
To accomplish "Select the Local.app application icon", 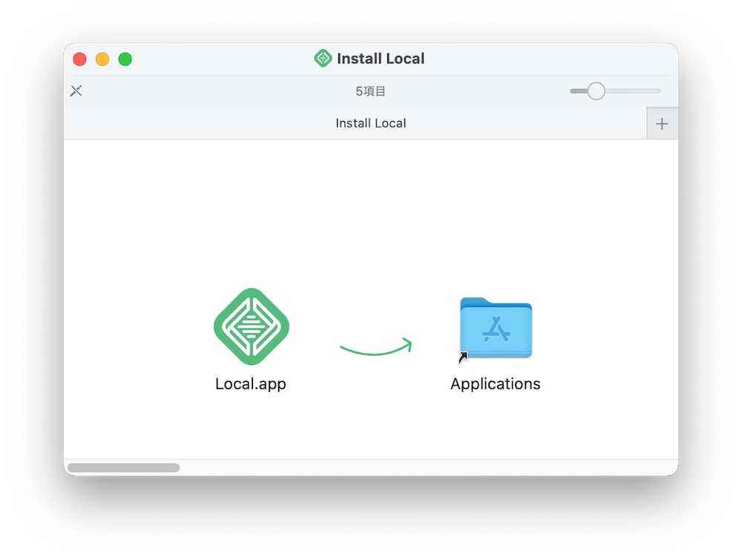I will (252, 326).
